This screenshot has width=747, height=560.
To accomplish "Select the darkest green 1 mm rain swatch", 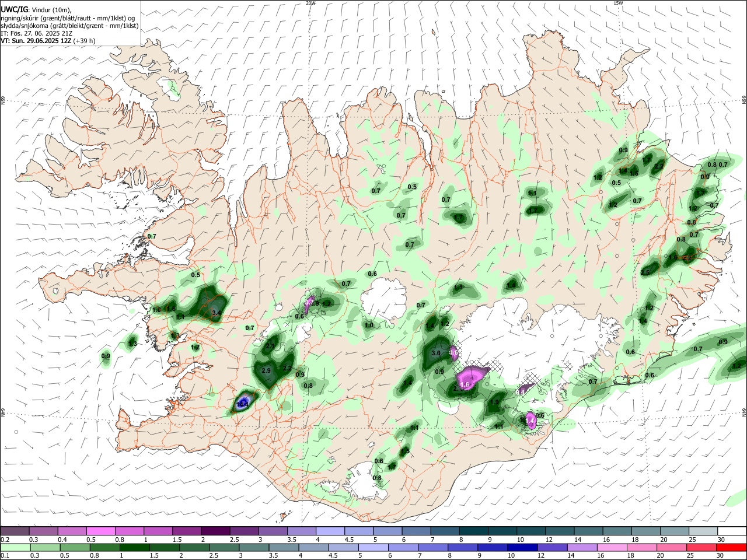I will (134, 547).
